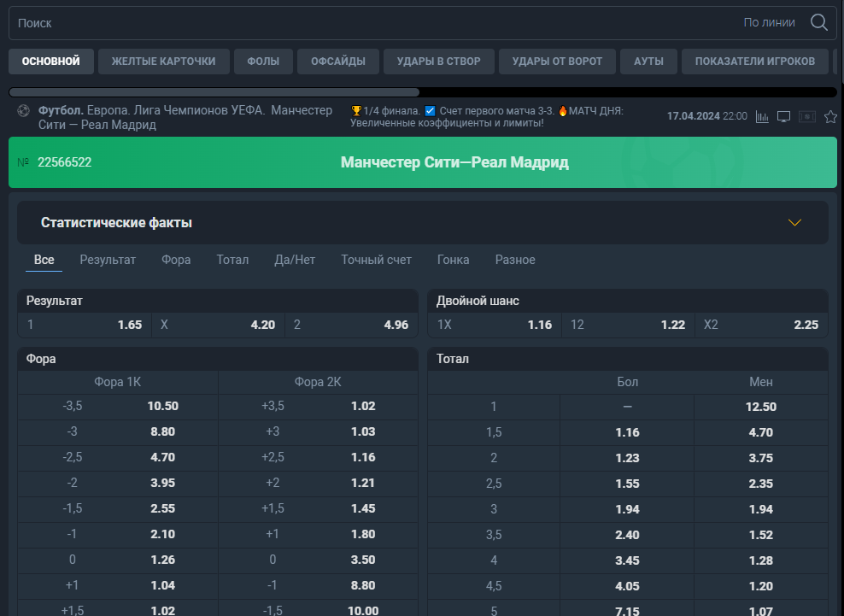Screen dimensions: 844x616
Task: Click the football sport icon
Action: (x=23, y=111)
